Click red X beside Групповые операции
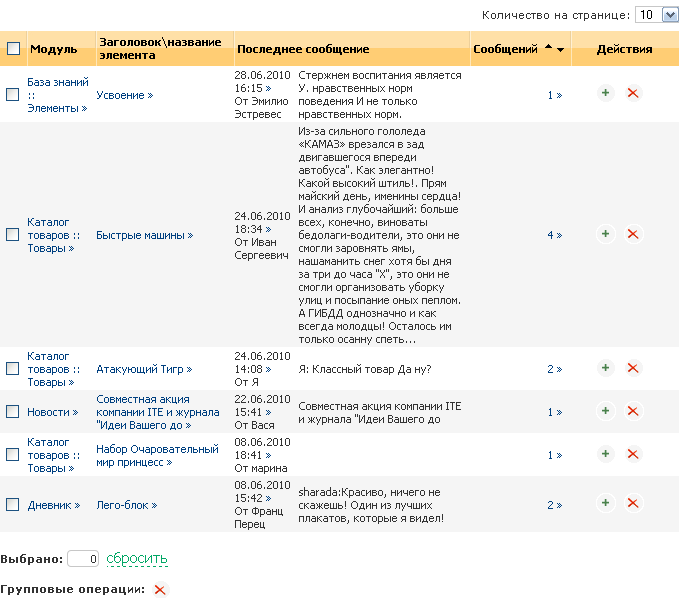This screenshot has height=598, width=679. 160,590
